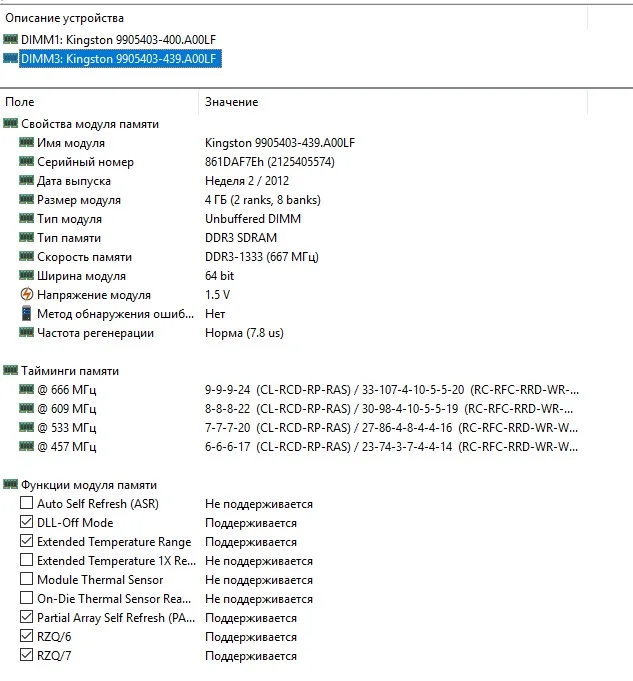Click the icon next to Размер модуля
Viewport: 633px width, 681px height.
click(27, 199)
